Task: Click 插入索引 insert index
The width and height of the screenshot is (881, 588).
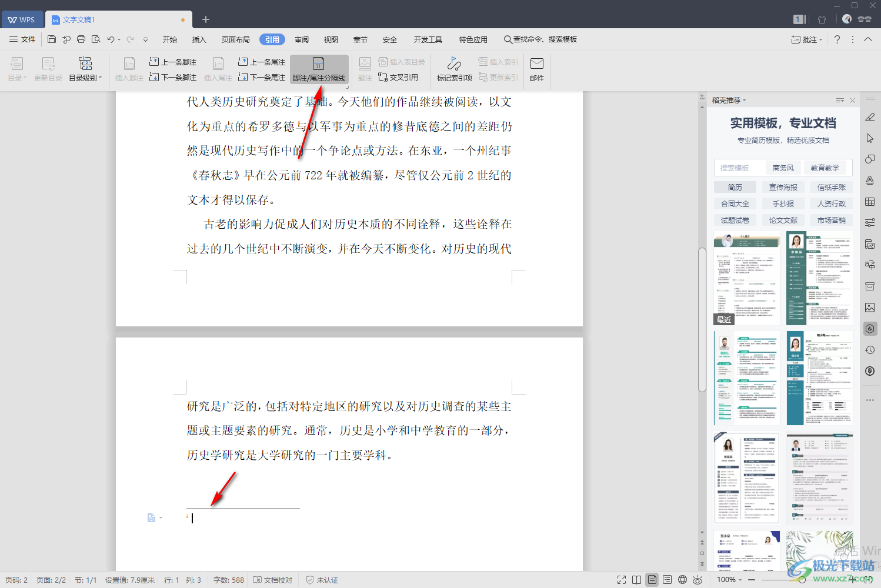Action: click(498, 62)
